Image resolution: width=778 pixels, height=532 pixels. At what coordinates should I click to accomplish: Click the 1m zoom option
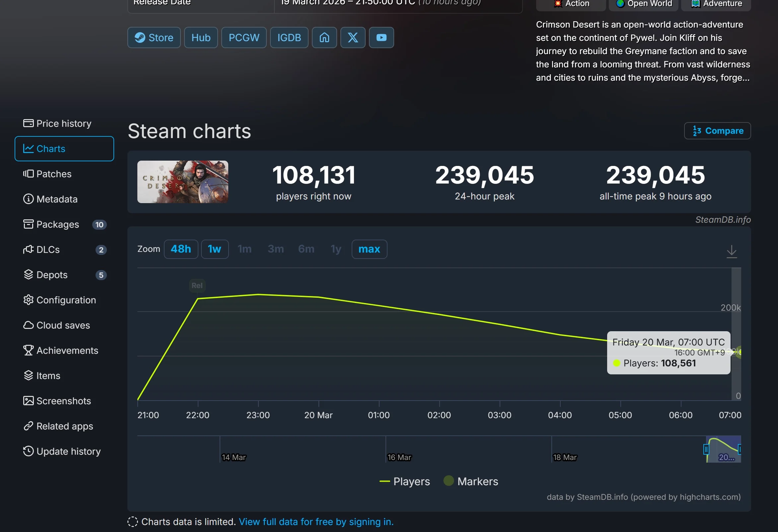coord(245,249)
